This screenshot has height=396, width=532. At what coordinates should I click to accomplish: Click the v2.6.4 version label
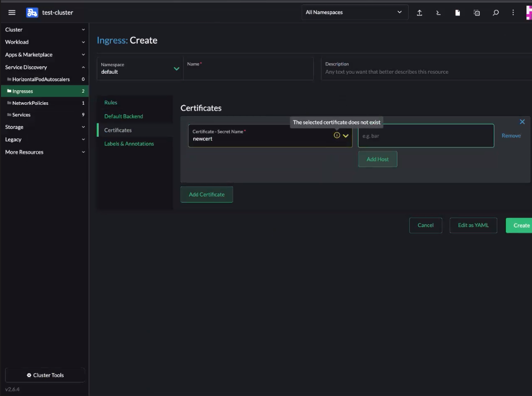[x=12, y=389]
